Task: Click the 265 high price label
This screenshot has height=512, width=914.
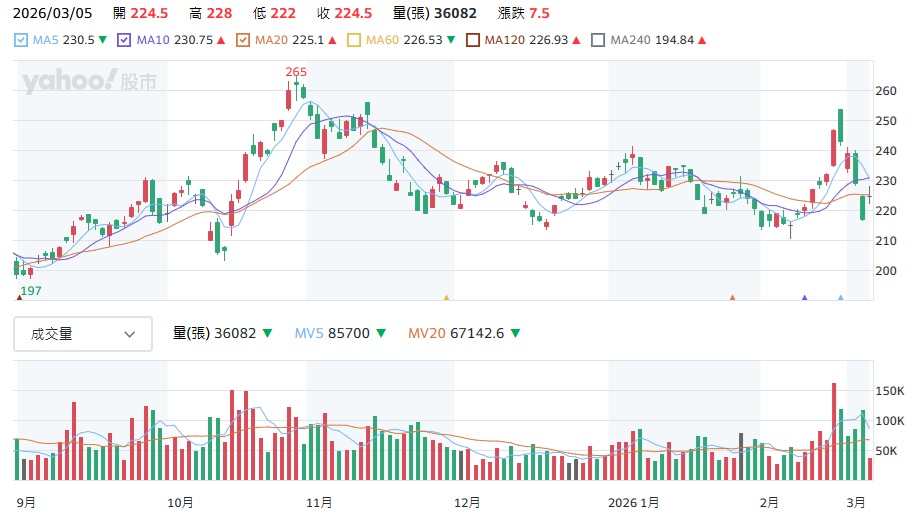Action: (x=296, y=71)
